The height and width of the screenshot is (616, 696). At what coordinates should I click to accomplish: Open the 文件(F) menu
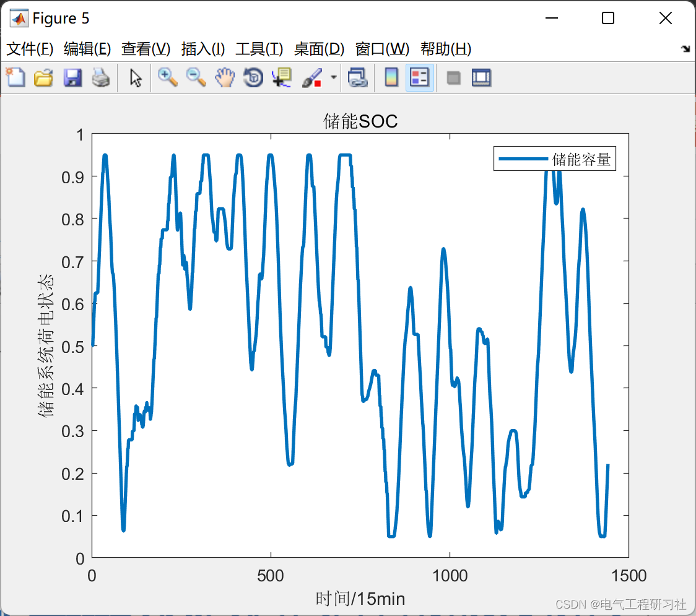click(x=30, y=49)
